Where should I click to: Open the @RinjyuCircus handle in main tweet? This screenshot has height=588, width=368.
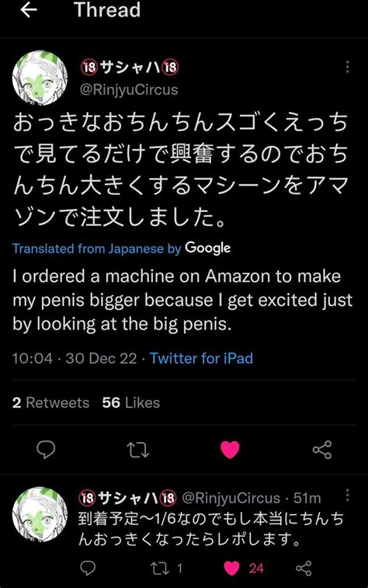click(129, 89)
